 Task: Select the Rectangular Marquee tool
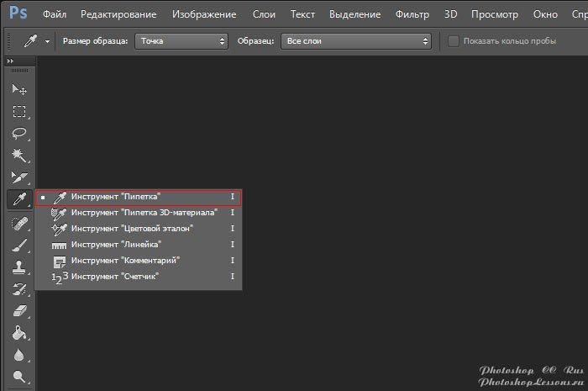point(18,112)
